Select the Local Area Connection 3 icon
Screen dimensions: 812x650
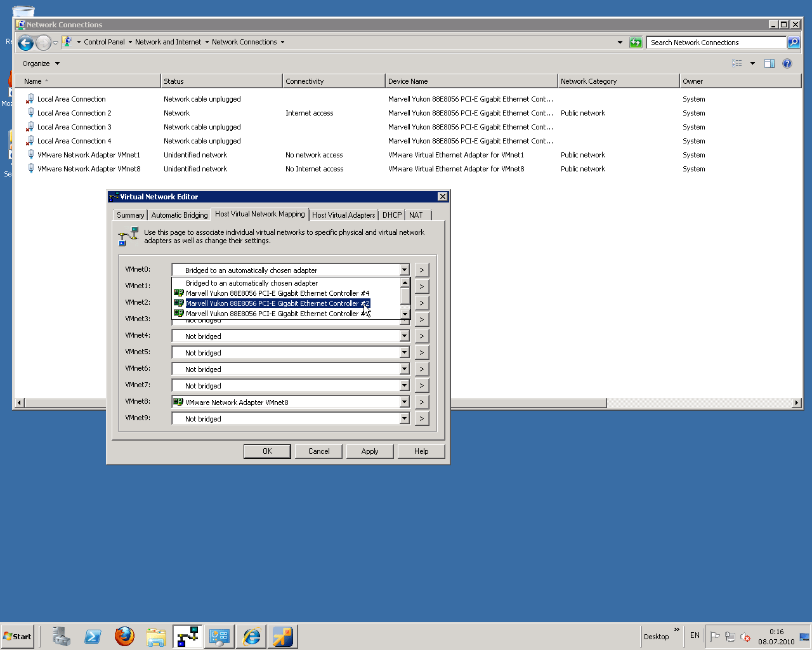[x=30, y=127]
